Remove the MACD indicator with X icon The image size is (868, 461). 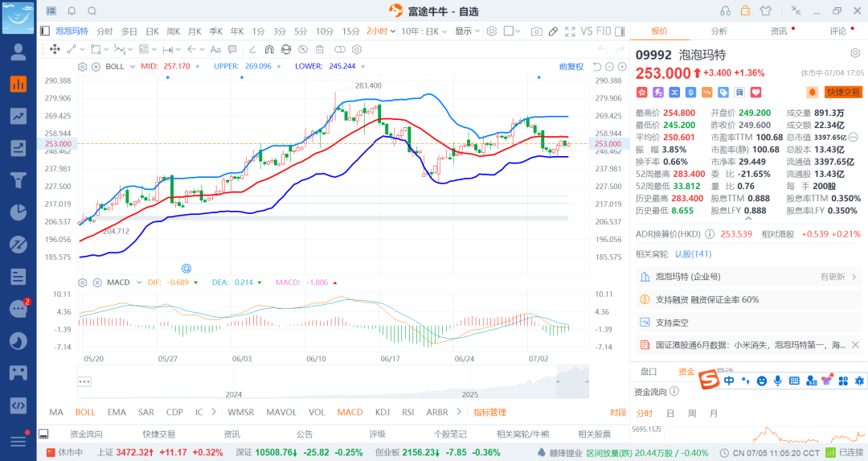click(x=97, y=282)
